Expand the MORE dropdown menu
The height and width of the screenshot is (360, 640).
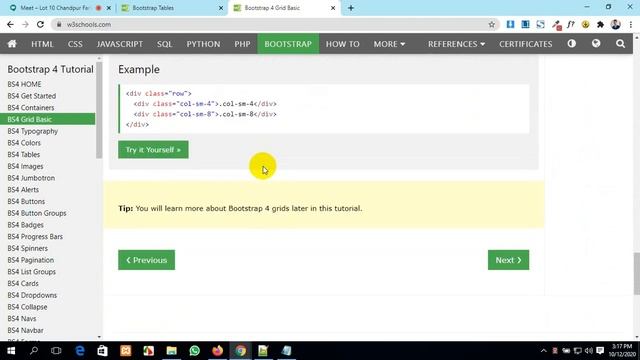[389, 44]
